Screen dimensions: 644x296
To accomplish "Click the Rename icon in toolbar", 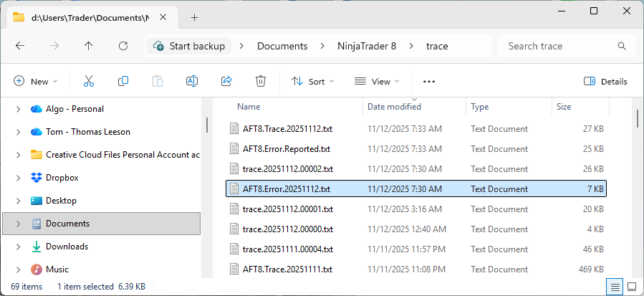I will point(192,82).
